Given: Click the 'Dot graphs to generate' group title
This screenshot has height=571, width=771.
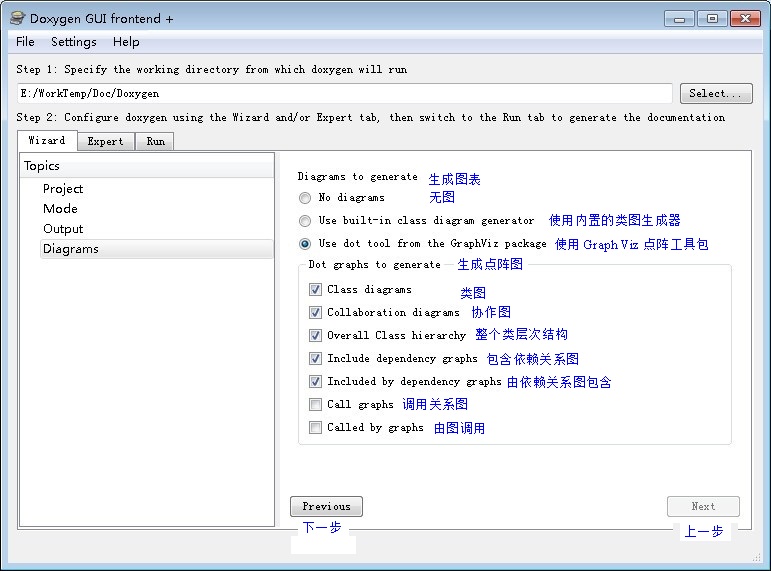Looking at the screenshot, I should click(374, 265).
